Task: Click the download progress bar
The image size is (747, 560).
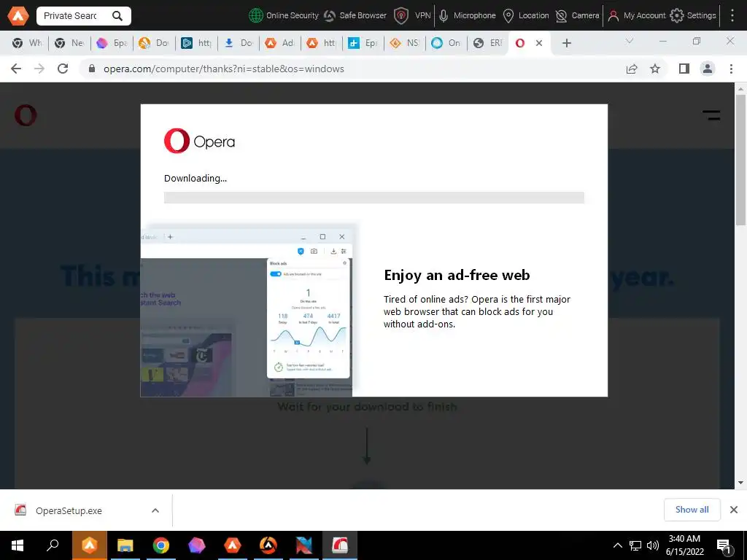Action: (x=374, y=198)
